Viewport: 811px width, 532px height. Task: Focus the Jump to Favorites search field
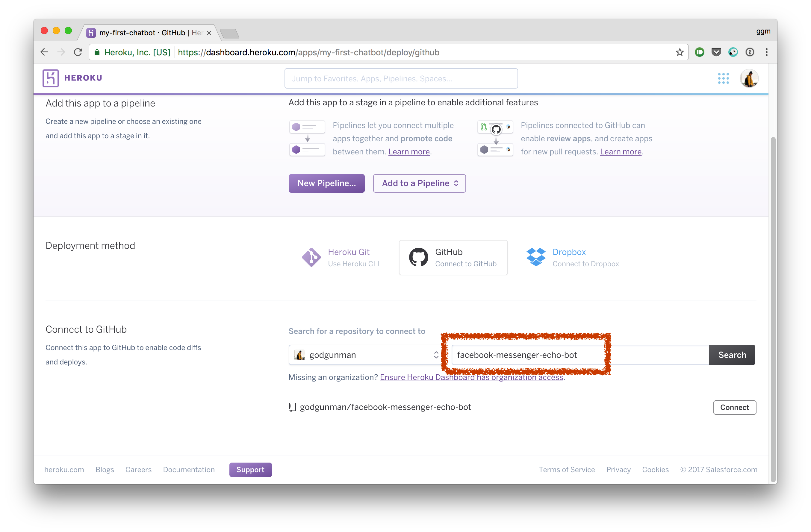coord(401,79)
